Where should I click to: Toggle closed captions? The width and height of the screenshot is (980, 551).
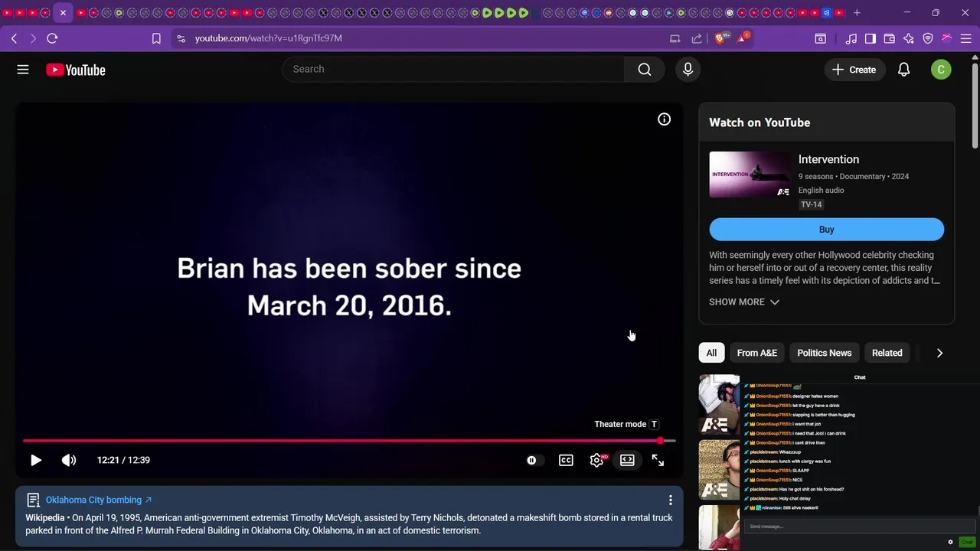pyautogui.click(x=566, y=460)
